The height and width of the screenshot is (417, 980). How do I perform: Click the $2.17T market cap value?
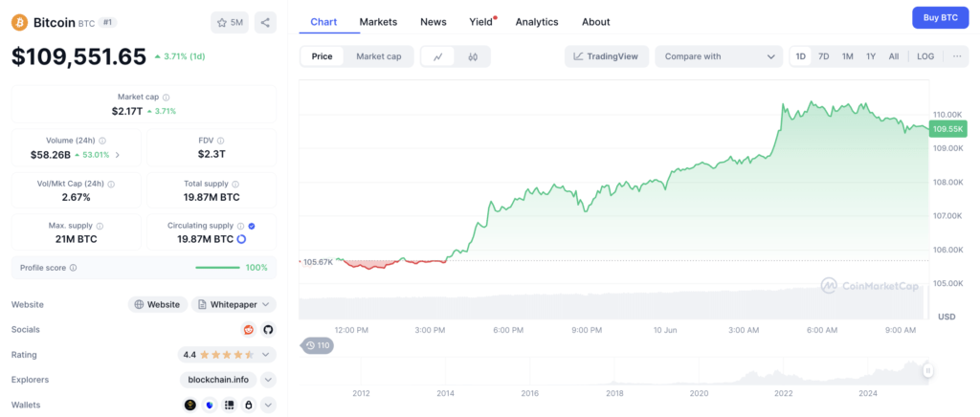(125, 111)
